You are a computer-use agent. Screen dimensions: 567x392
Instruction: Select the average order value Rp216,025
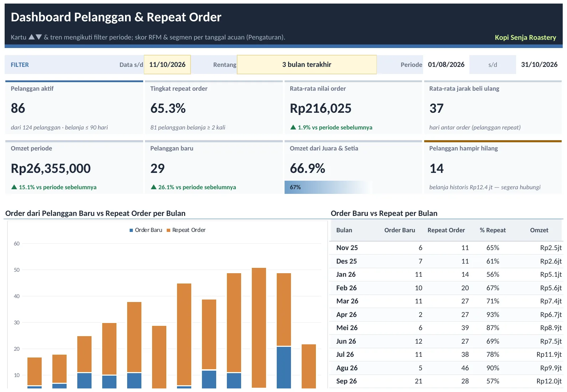(x=321, y=108)
